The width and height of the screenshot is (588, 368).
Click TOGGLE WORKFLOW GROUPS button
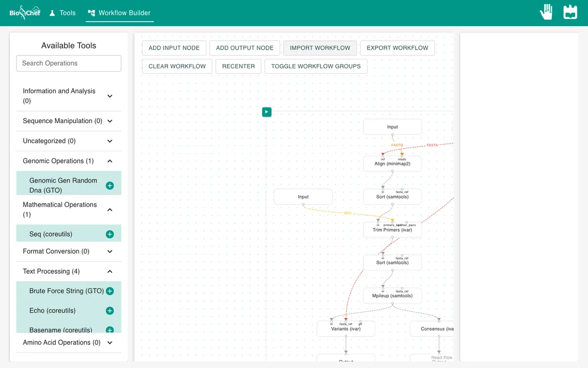click(x=316, y=66)
